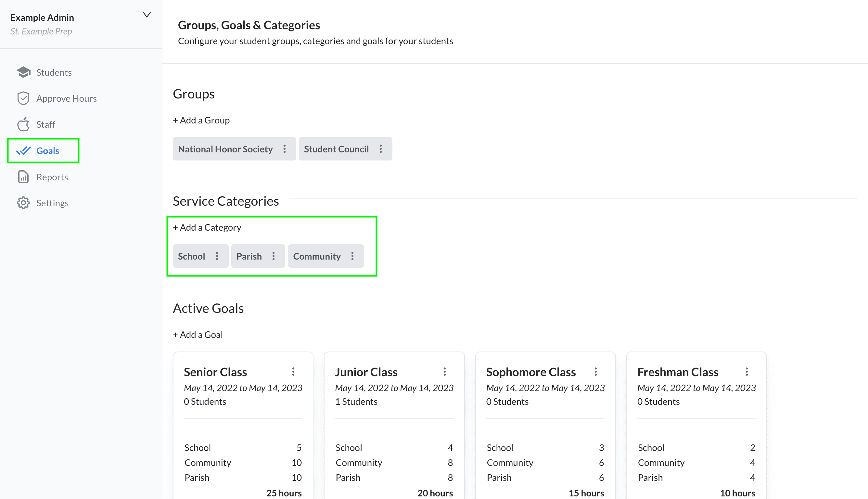868x499 pixels.
Task: Go to Students in sidebar
Action: pyautogui.click(x=54, y=72)
